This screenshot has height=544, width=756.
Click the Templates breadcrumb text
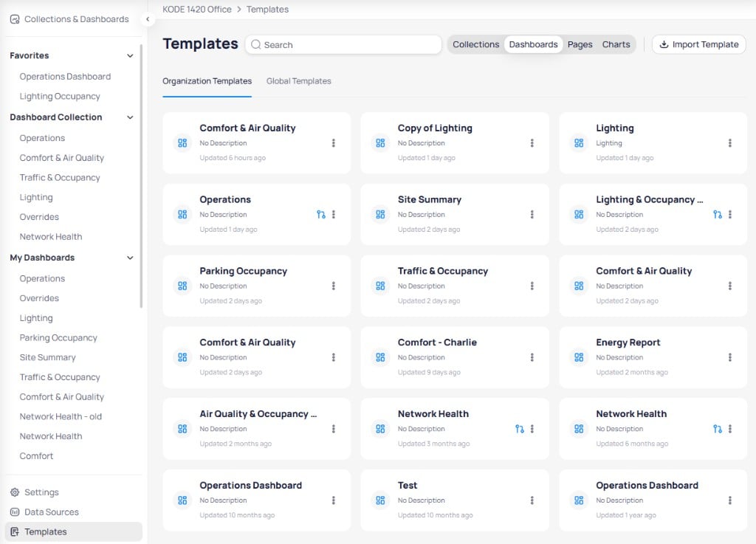[267, 9]
